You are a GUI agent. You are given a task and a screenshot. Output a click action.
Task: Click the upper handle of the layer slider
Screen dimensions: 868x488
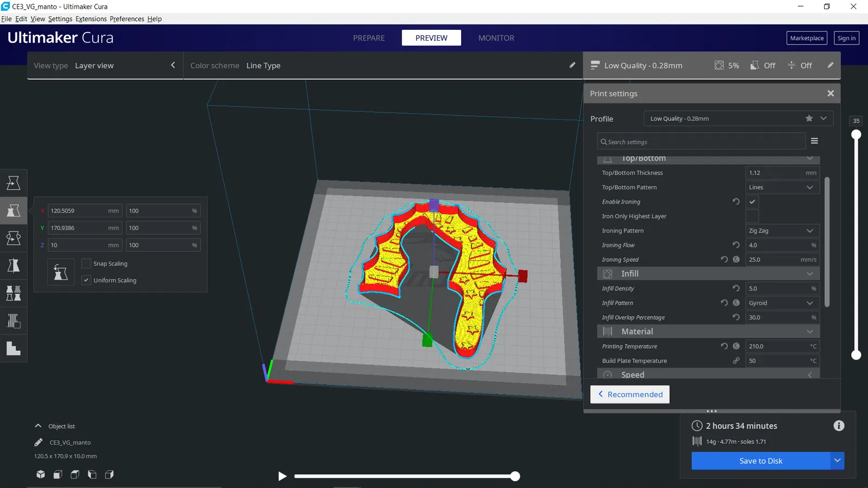click(x=856, y=134)
